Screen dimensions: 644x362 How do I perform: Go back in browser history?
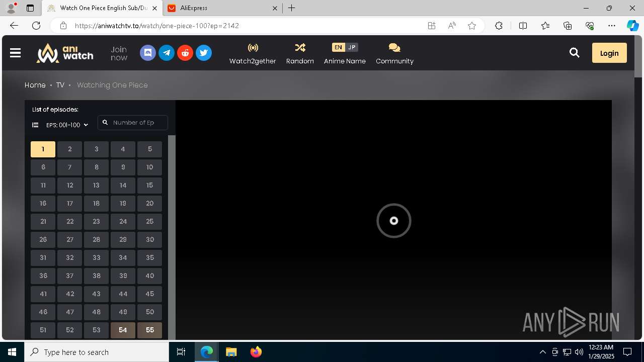coord(14,26)
